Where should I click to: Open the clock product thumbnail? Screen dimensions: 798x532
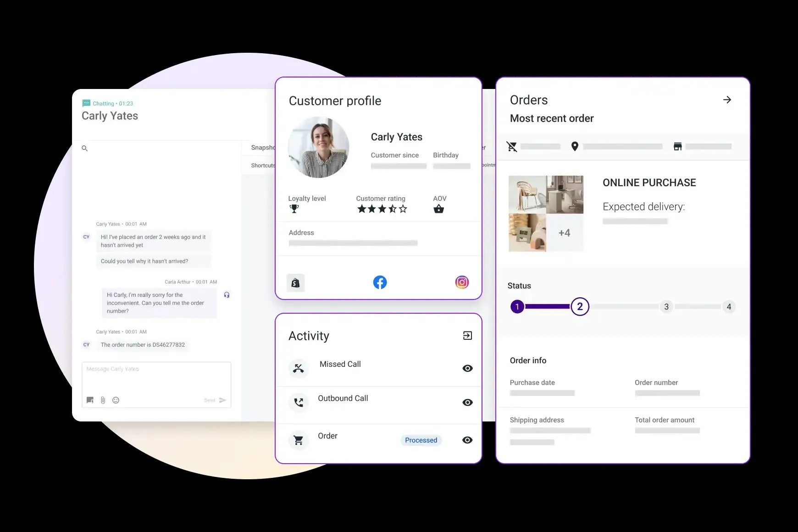(x=527, y=233)
